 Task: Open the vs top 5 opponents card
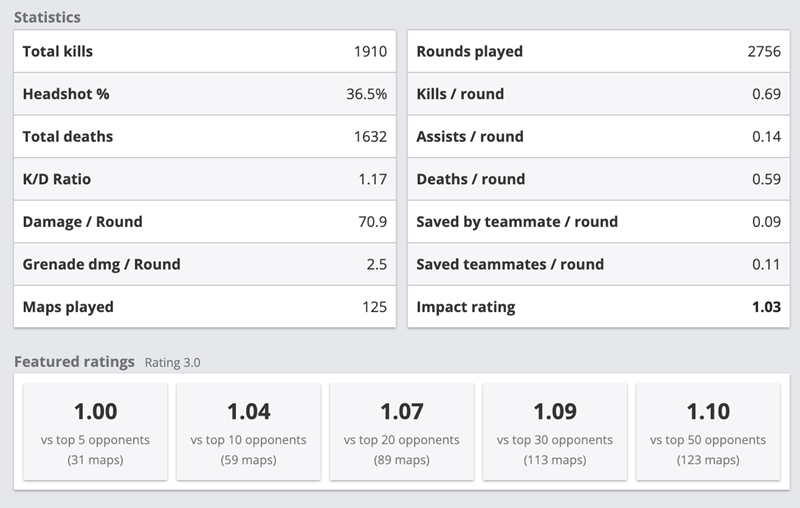point(95,431)
